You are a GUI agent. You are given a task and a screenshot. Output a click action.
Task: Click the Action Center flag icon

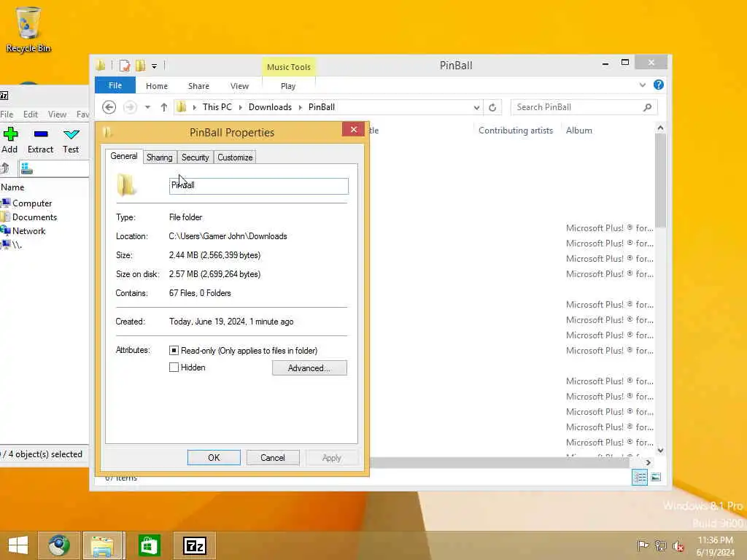tap(643, 545)
